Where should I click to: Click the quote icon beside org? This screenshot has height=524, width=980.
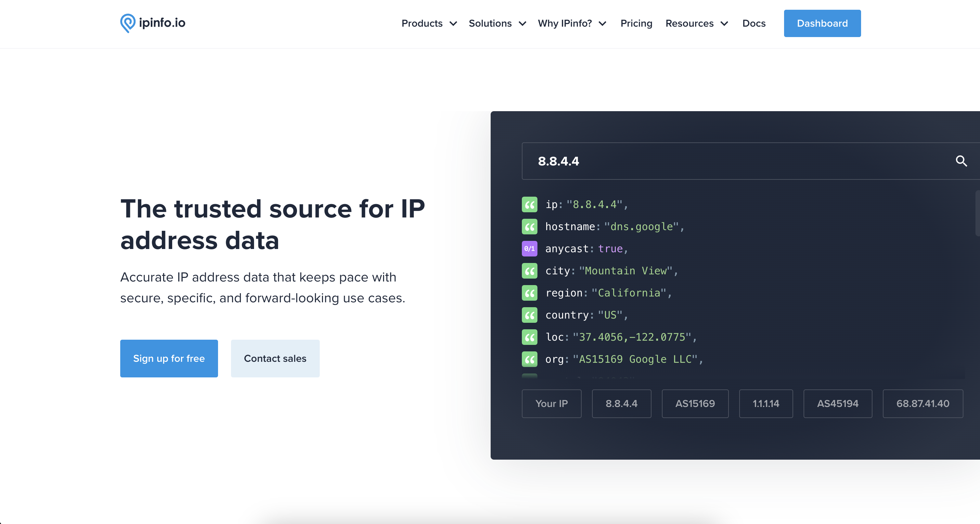coord(529,359)
